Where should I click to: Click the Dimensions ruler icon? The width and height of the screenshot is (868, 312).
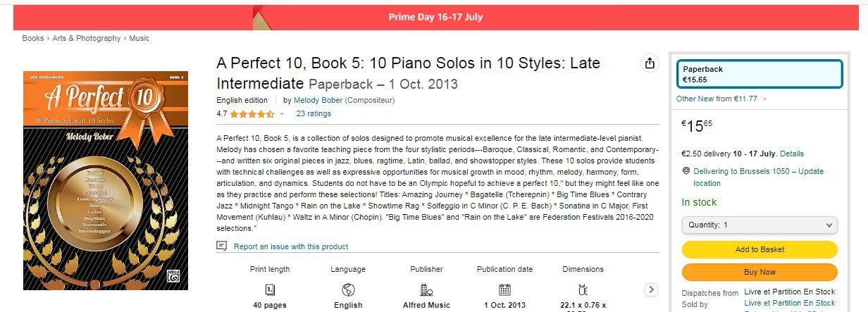click(x=583, y=289)
